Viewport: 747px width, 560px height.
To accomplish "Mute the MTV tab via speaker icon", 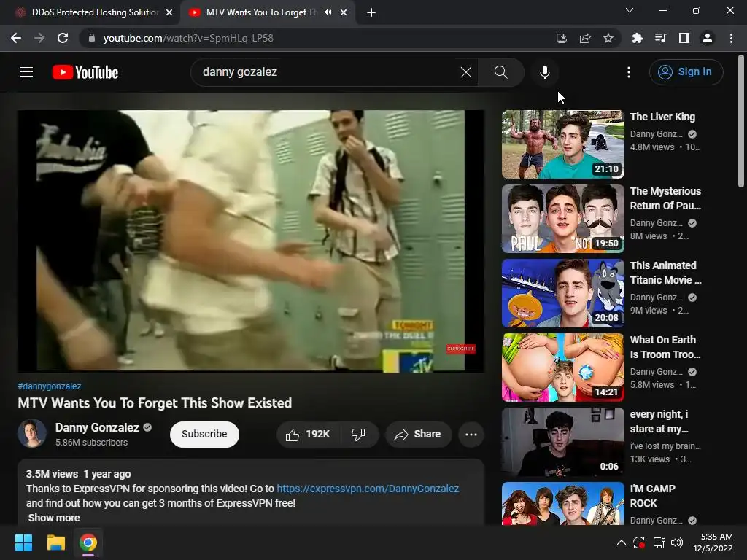I will (x=328, y=12).
